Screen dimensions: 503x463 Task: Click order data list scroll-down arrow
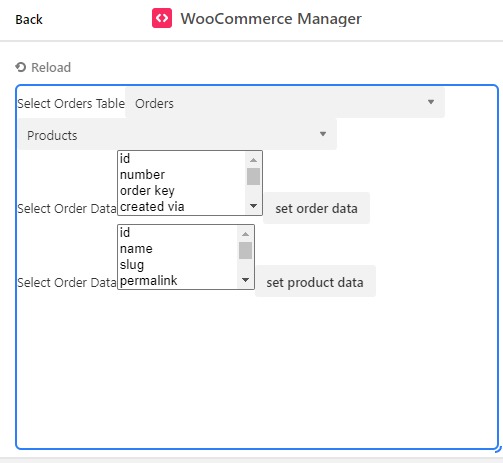tap(253, 206)
